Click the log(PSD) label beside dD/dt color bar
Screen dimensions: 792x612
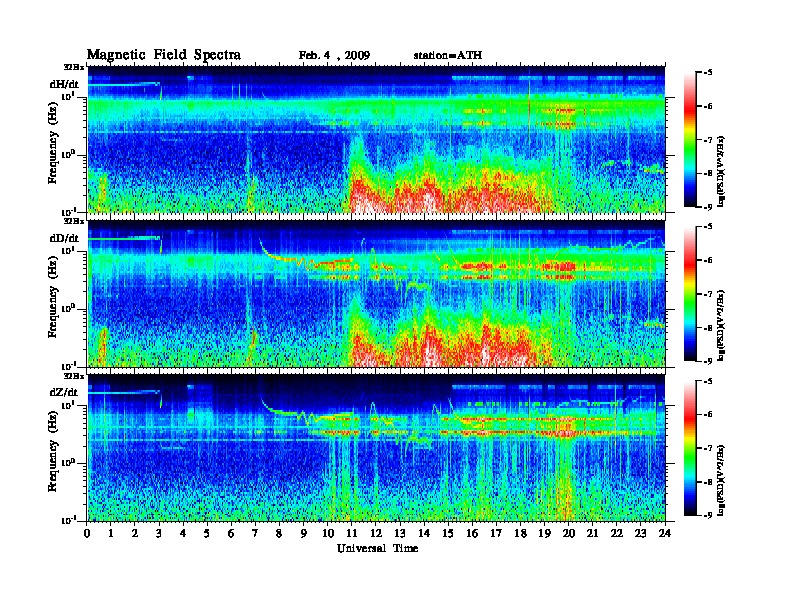point(722,325)
